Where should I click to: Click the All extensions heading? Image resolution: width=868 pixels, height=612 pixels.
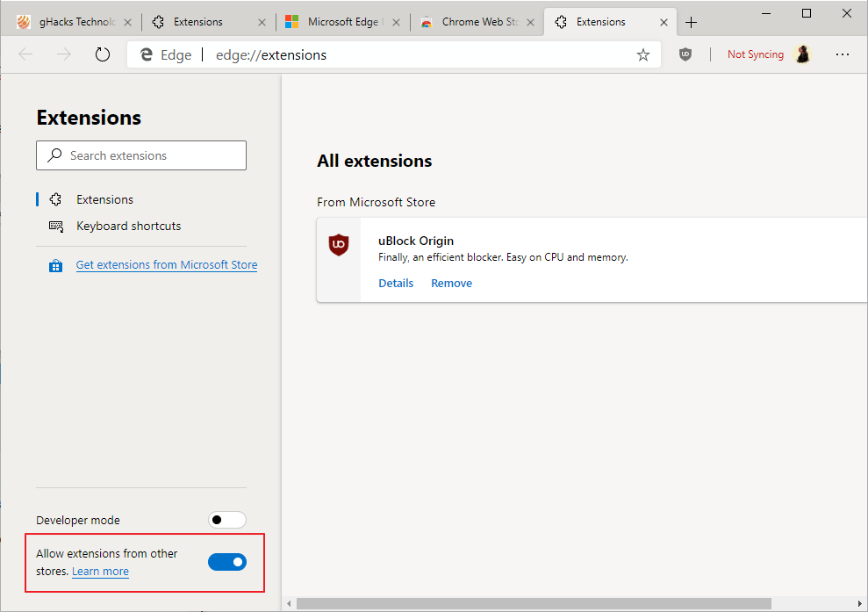click(374, 161)
